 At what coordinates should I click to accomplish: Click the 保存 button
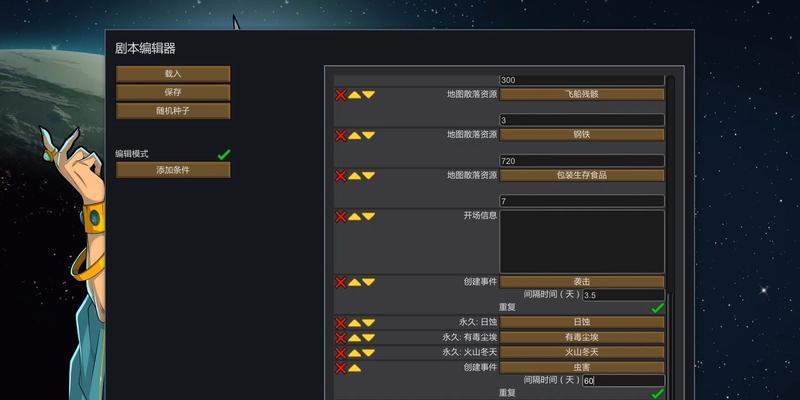pos(173,92)
